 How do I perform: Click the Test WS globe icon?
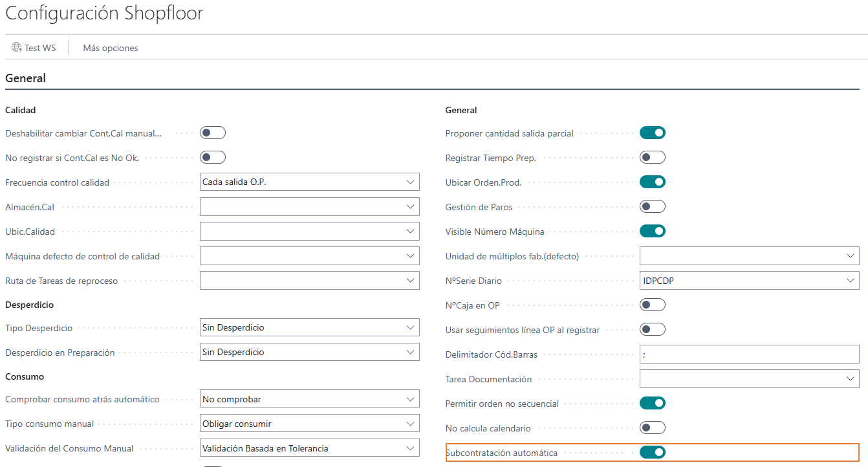click(17, 48)
